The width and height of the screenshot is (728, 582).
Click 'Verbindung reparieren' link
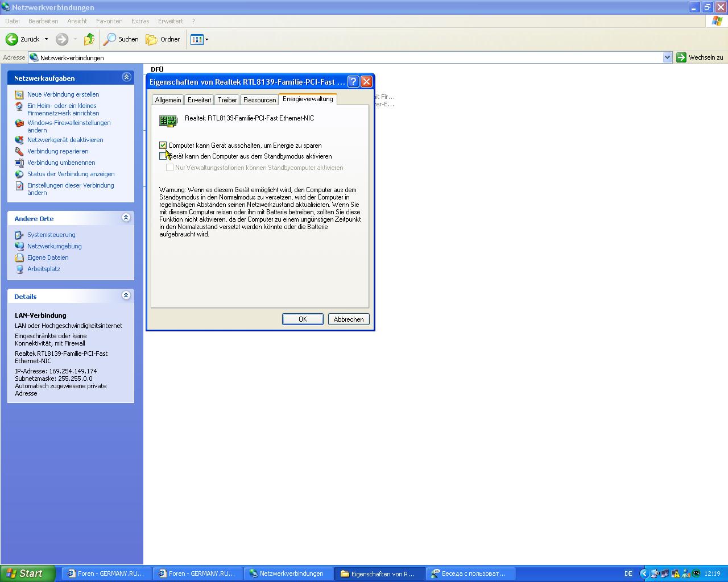[58, 152]
